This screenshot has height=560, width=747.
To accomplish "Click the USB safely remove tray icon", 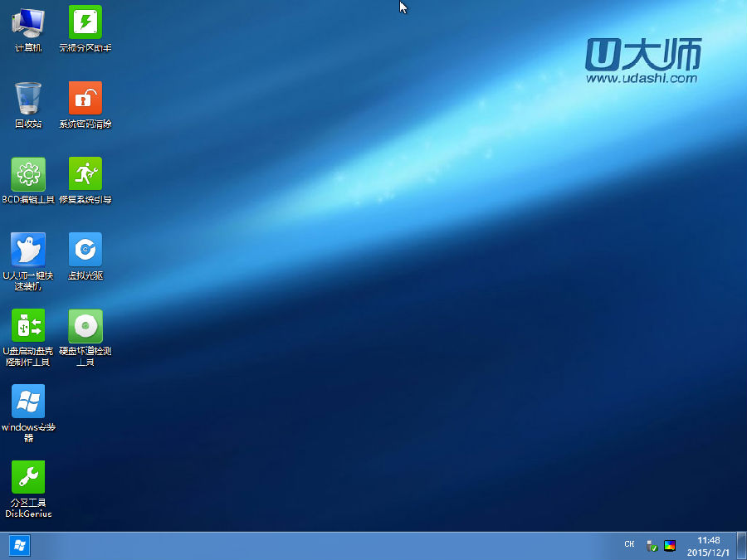I will pyautogui.click(x=652, y=545).
